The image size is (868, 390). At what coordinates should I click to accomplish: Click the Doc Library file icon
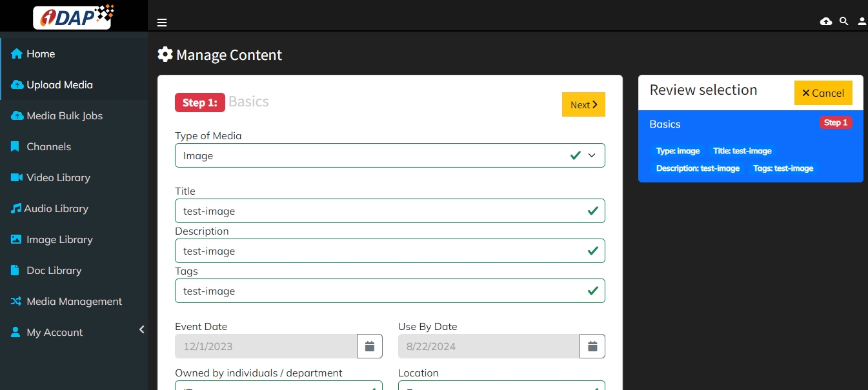[x=15, y=270]
